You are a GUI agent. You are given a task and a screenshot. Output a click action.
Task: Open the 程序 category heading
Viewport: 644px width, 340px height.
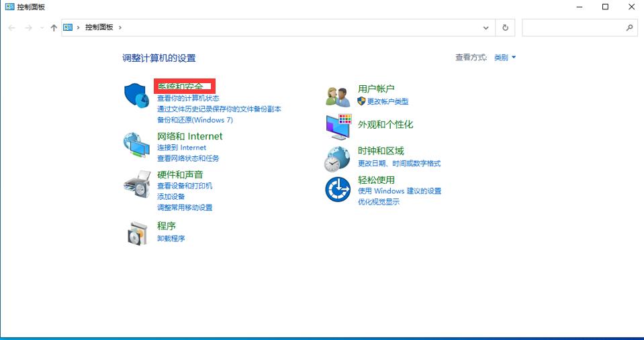tap(167, 225)
